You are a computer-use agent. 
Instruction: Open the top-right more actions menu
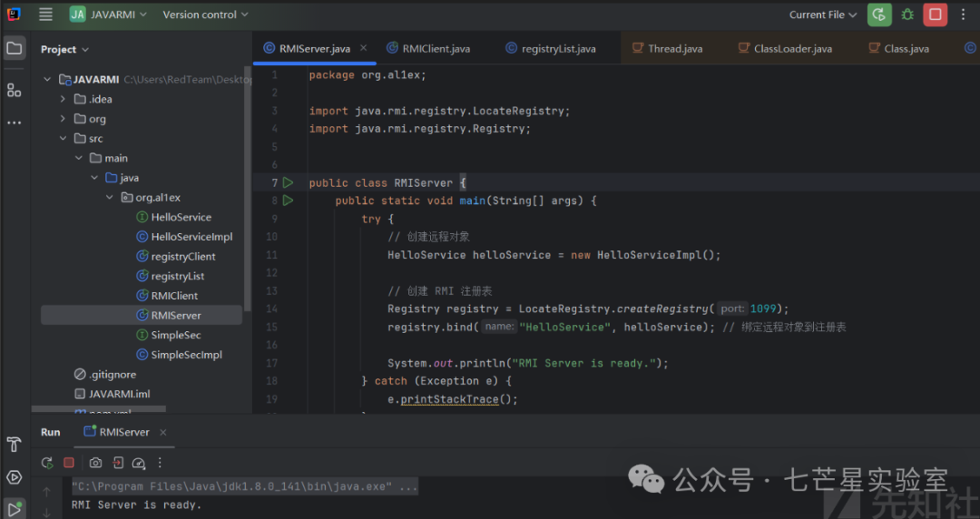click(x=963, y=15)
